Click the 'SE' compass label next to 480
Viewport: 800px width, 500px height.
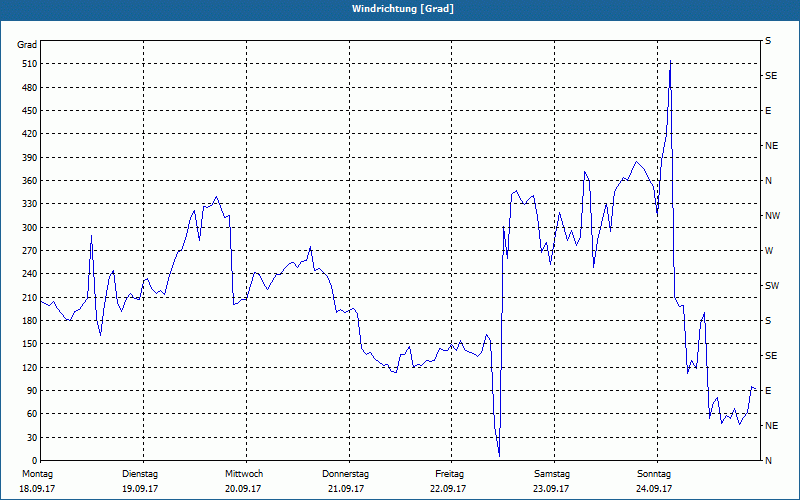pyautogui.click(x=771, y=76)
